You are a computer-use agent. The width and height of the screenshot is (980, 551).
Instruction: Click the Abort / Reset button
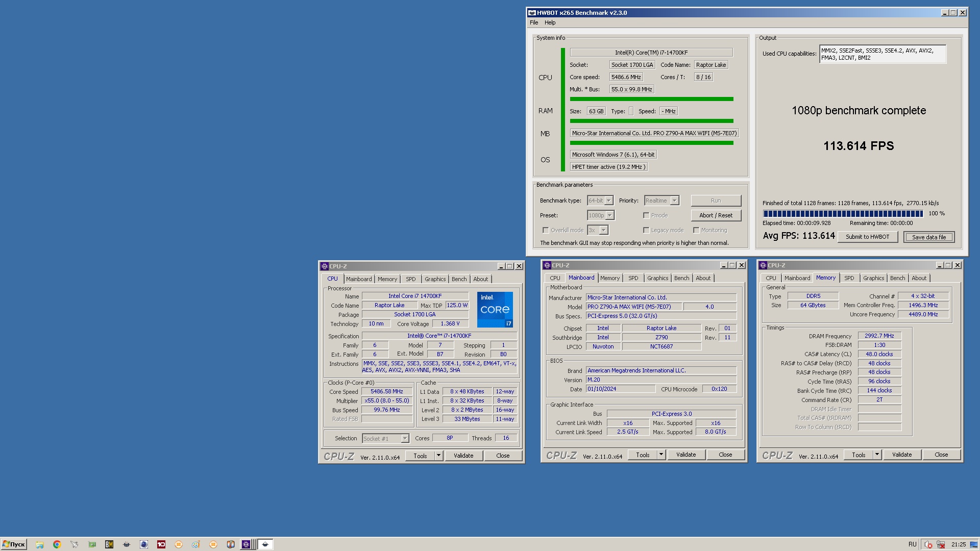pos(716,215)
